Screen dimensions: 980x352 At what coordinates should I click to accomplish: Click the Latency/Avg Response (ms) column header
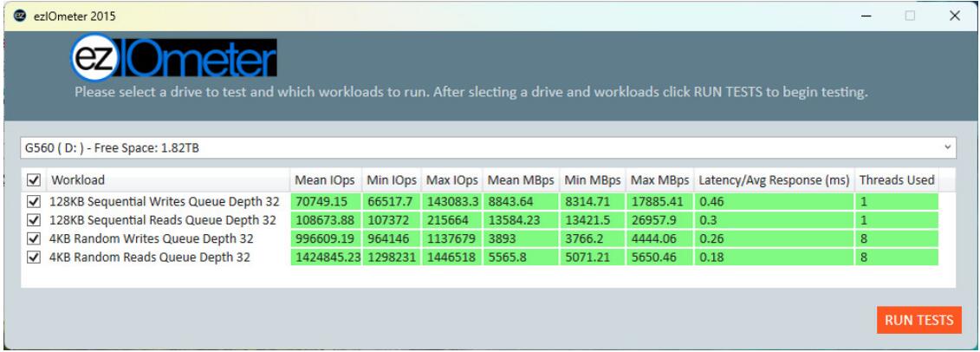[774, 180]
